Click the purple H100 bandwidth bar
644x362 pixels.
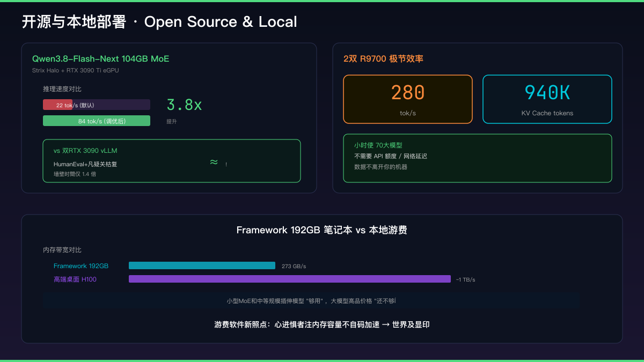click(x=290, y=279)
